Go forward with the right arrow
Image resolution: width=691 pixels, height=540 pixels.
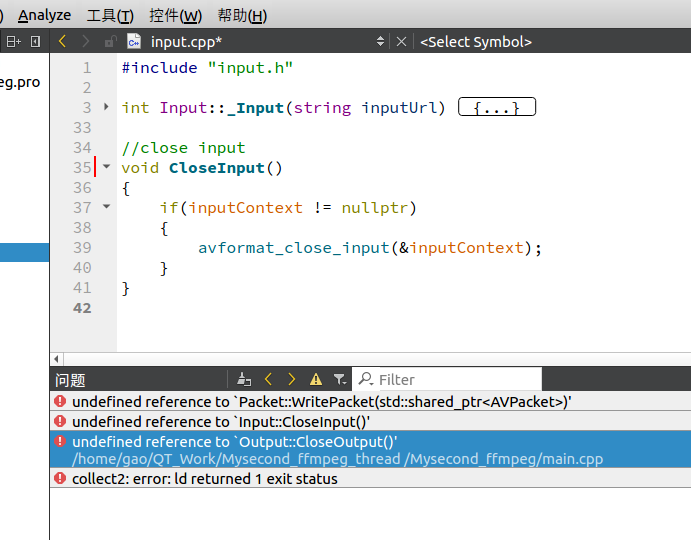tap(85, 42)
